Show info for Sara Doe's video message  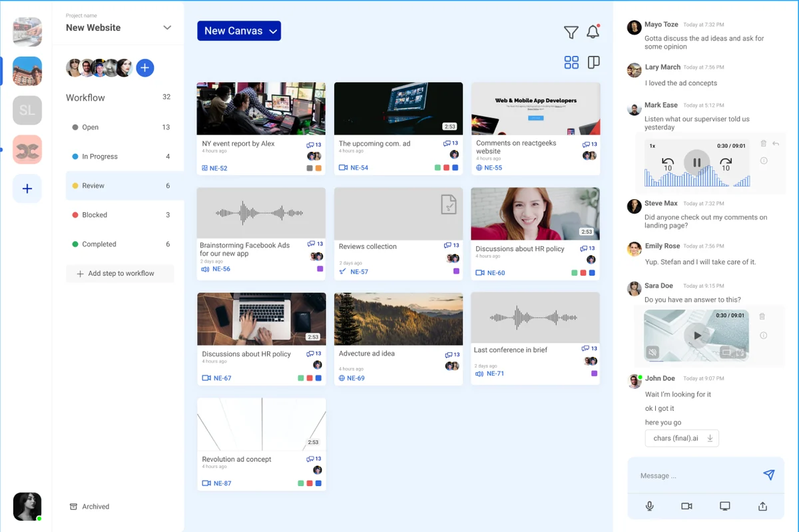coord(764,336)
